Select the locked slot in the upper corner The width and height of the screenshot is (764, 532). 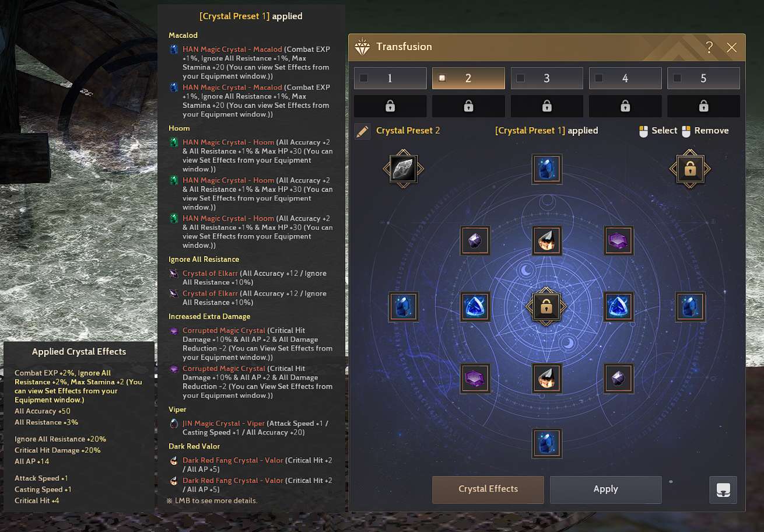click(x=690, y=169)
